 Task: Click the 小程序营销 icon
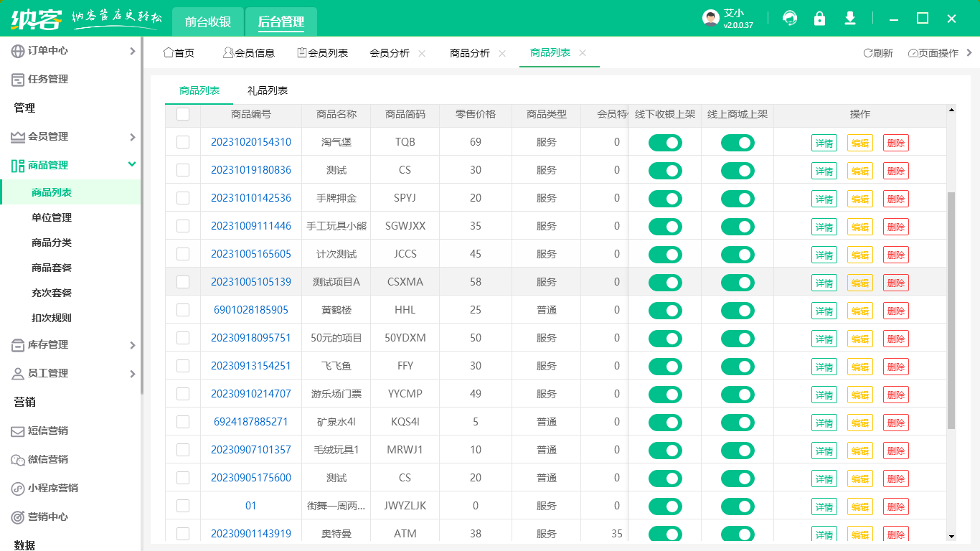18,489
